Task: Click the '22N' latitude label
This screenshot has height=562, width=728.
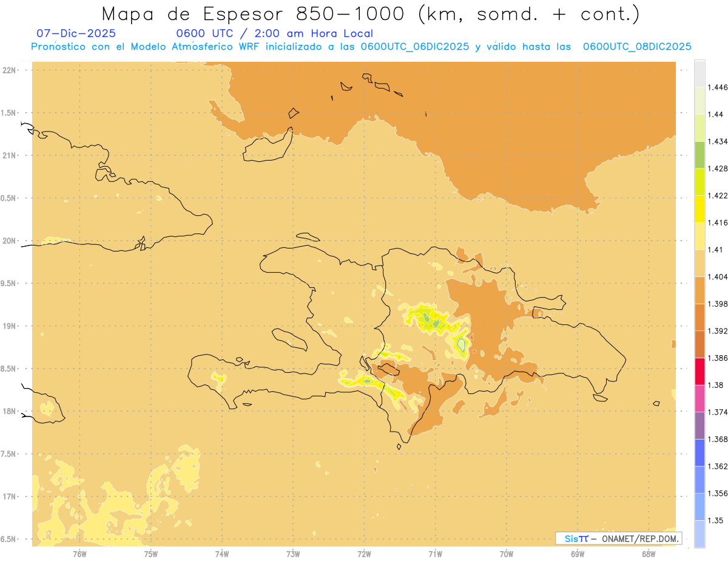Action: tap(9, 70)
